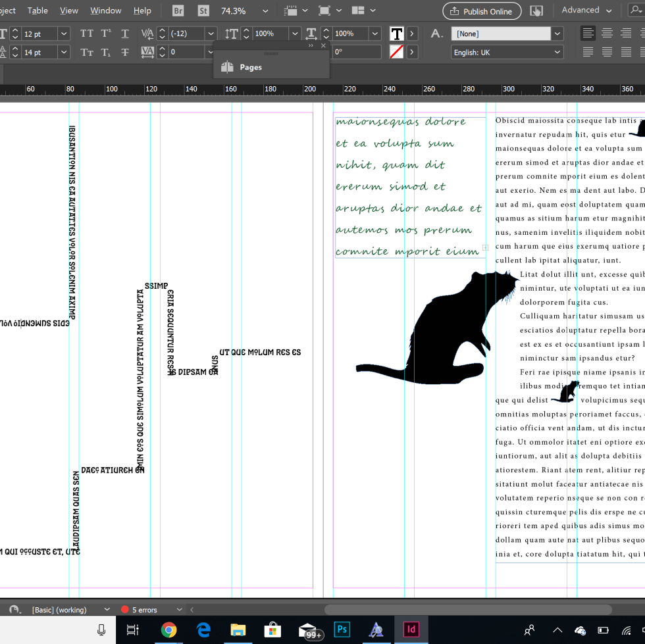The width and height of the screenshot is (645, 644).
Task: Click the text fill colour swatch
Action: 397,34
